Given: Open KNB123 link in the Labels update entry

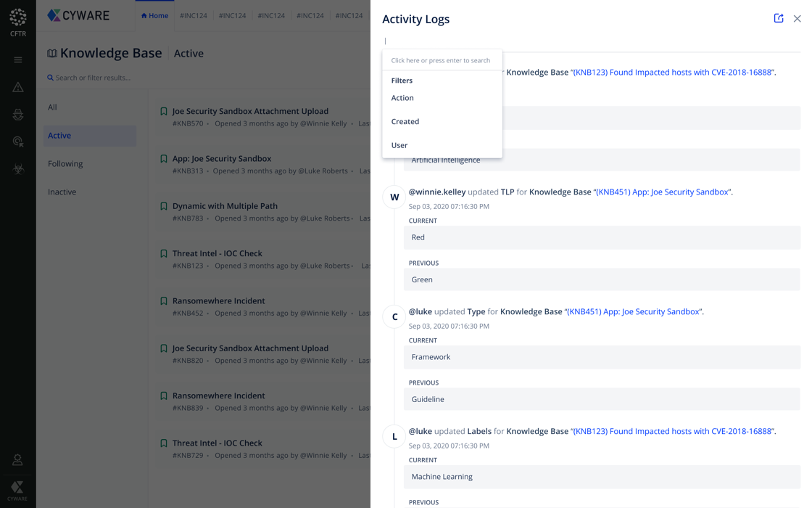Looking at the screenshot, I should tap(672, 431).
